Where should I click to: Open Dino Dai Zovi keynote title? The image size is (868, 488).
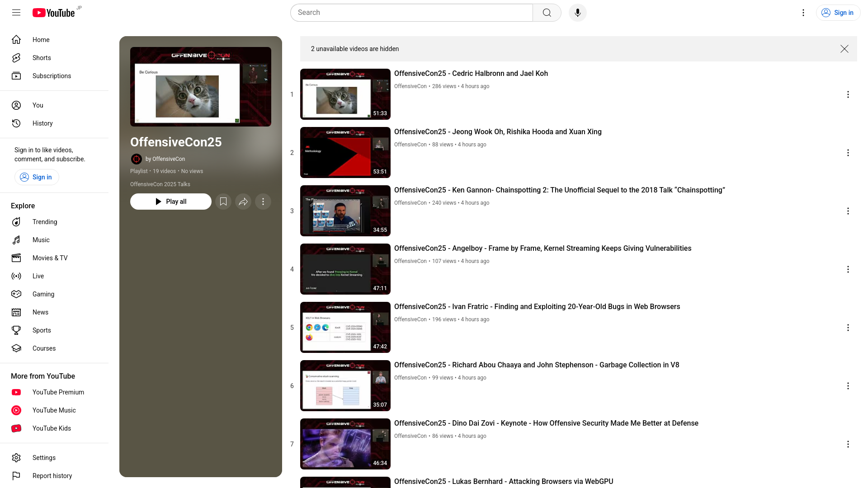click(x=546, y=423)
